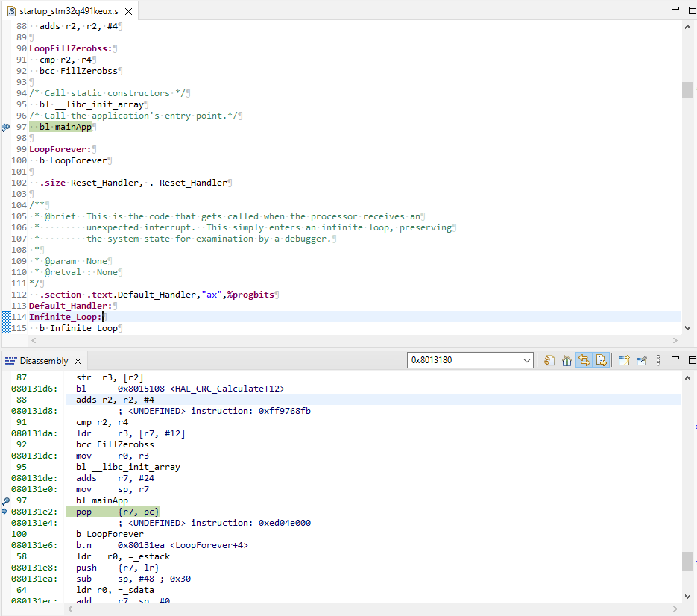Click the "b Infinite_Loop" line 115
The height and width of the screenshot is (616, 697).
click(x=79, y=328)
